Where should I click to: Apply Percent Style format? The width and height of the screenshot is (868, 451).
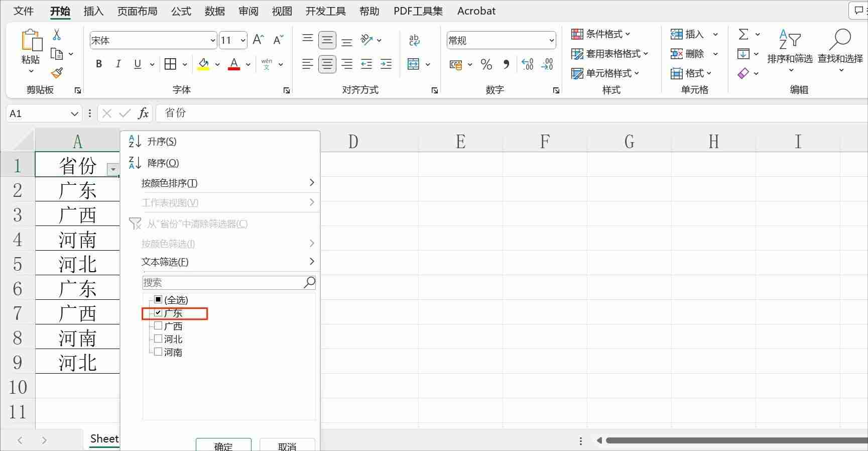click(486, 64)
